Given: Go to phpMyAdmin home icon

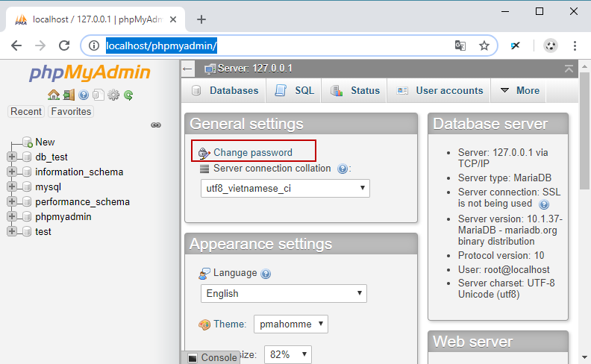Looking at the screenshot, I should (54, 95).
